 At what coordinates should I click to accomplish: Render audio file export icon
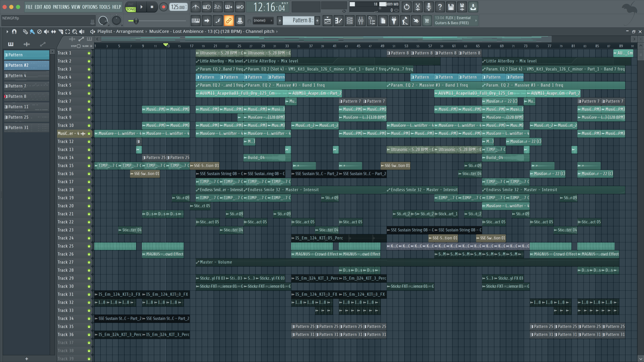pyautogui.click(x=462, y=7)
